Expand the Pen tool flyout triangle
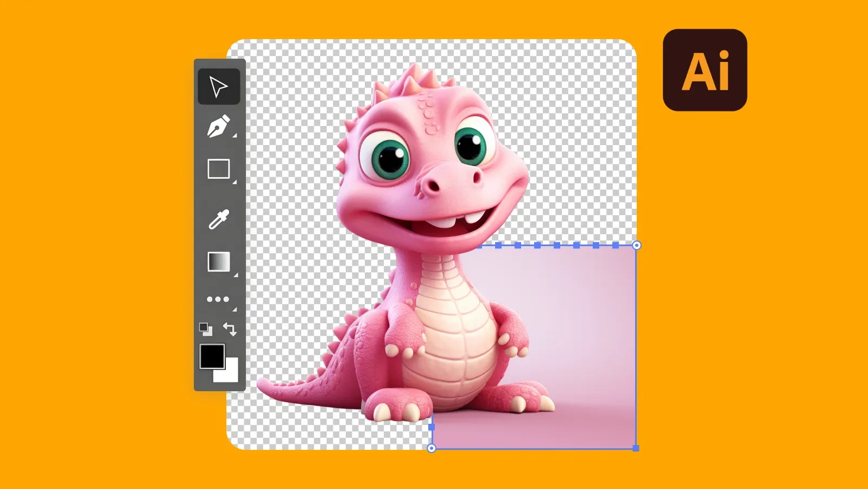Screen dimensions: 868x489 235,135
